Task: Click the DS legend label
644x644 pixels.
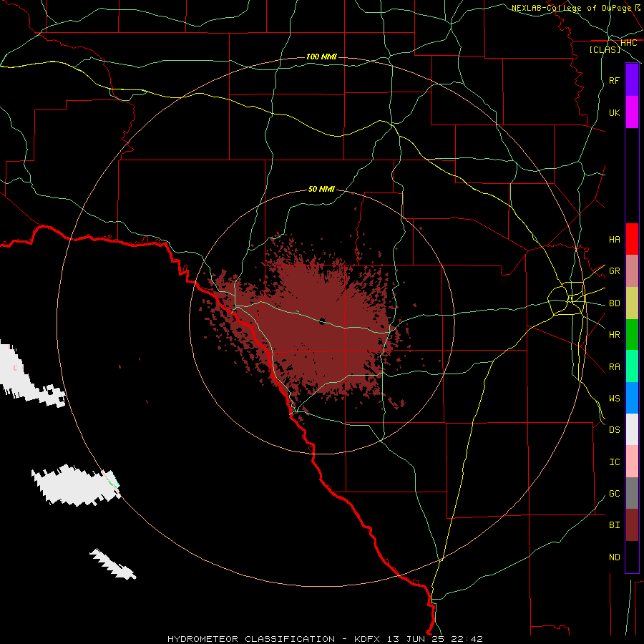Action: click(614, 430)
